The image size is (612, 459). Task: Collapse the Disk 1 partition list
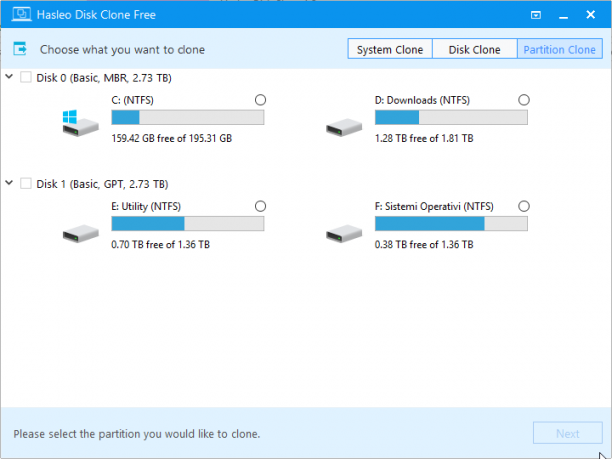[x=9, y=183]
